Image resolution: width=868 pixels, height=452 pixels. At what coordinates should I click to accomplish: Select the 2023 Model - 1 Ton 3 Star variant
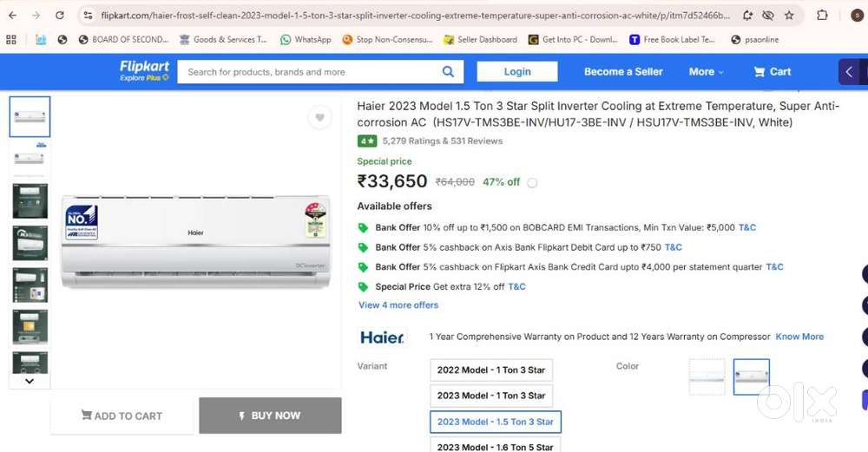(x=490, y=396)
